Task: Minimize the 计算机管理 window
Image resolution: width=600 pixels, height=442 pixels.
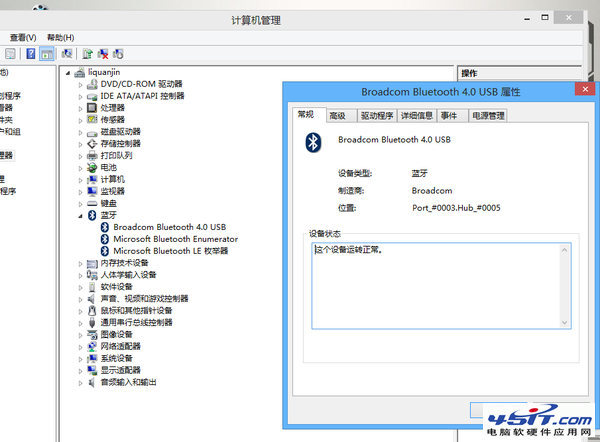Action: coord(527,18)
